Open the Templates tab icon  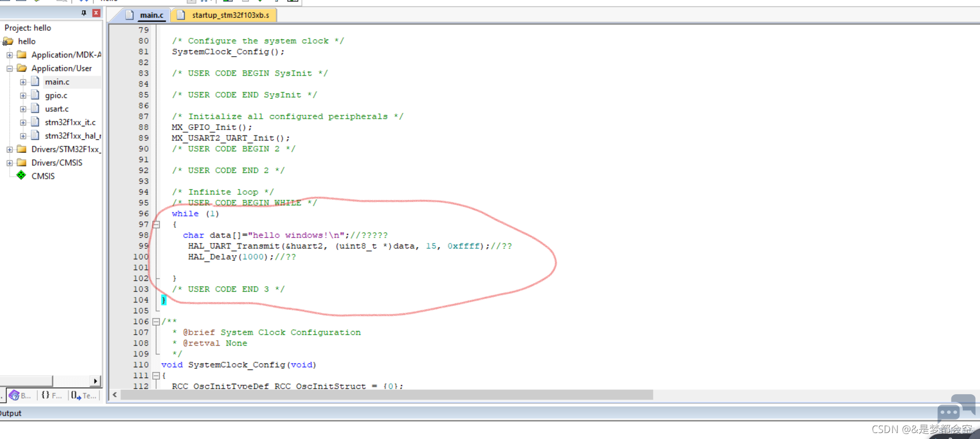[76, 396]
